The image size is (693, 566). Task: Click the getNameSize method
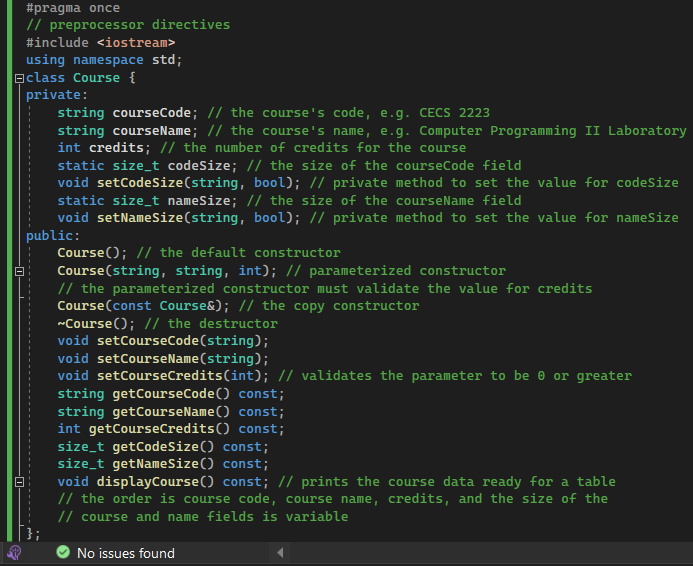pyautogui.click(x=156, y=464)
